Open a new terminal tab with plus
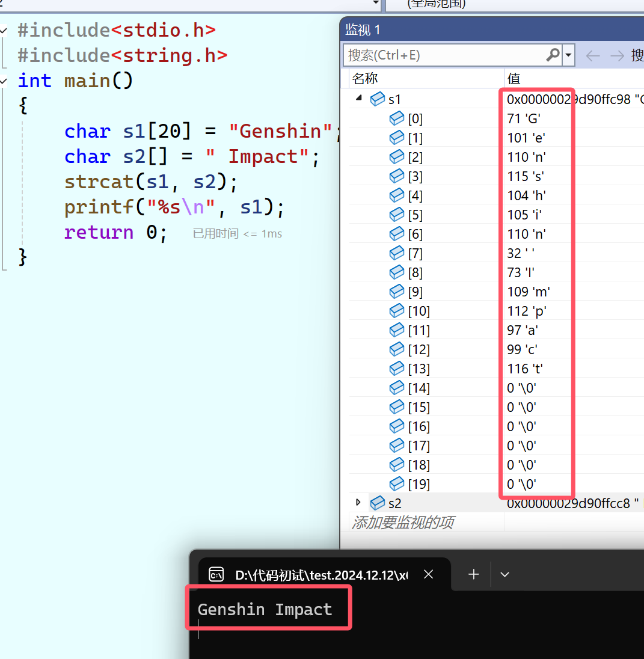 [x=473, y=574]
